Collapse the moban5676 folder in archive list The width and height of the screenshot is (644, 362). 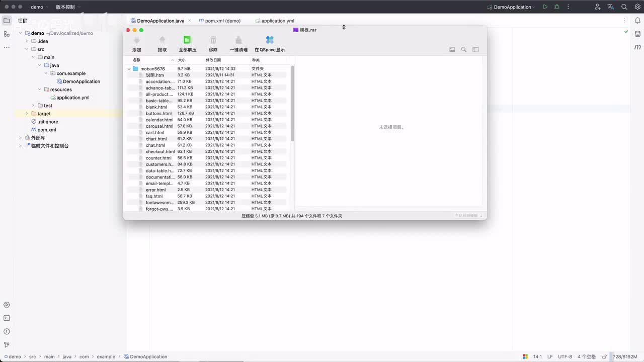tap(129, 69)
